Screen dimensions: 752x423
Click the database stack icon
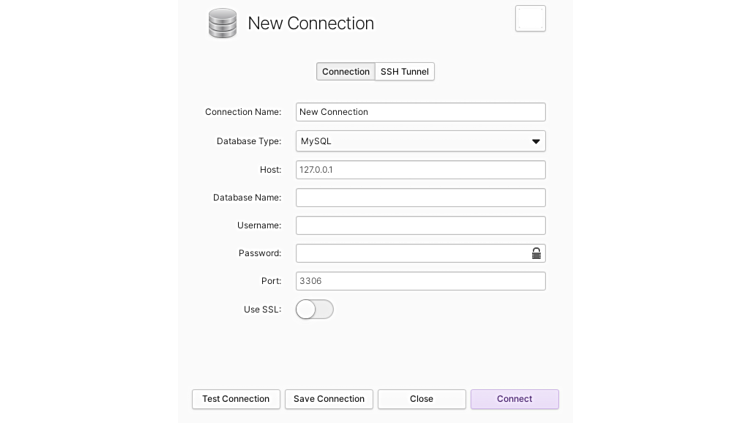222,23
